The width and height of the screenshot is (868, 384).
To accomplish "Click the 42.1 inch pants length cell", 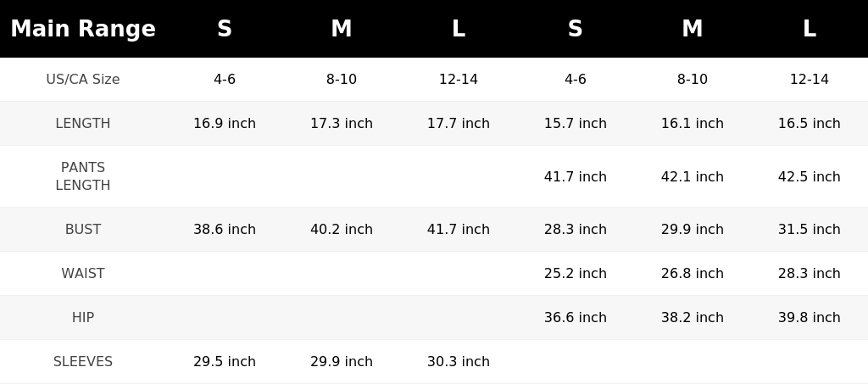I will coord(692,176).
